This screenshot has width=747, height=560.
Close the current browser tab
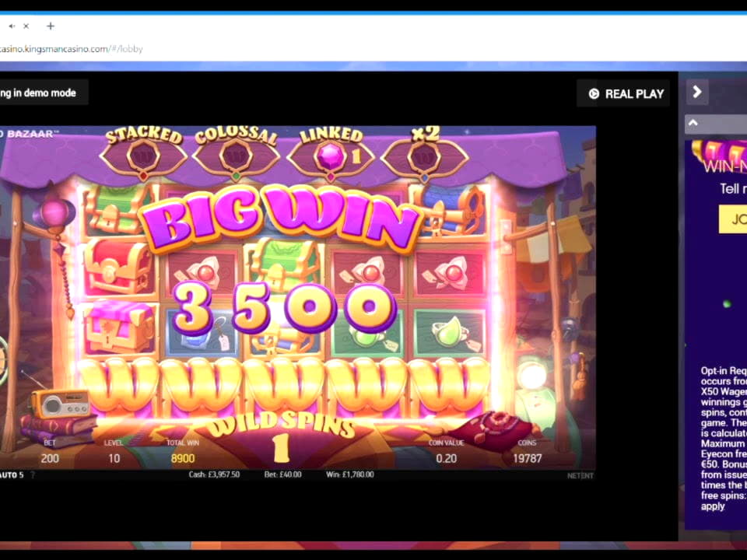pos(26,26)
